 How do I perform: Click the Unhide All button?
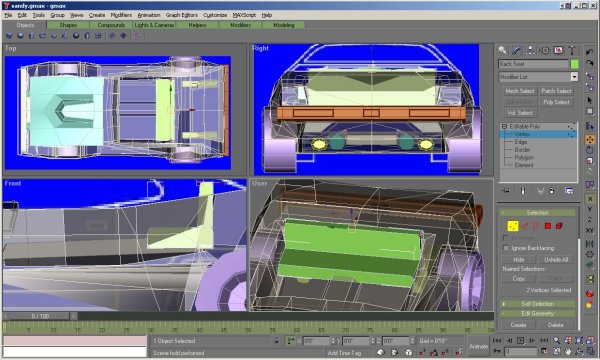556,259
